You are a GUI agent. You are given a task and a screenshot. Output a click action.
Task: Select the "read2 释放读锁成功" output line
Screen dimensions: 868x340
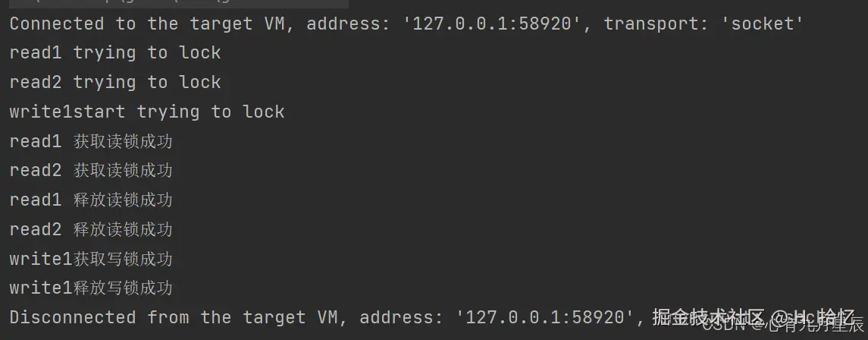click(91, 229)
